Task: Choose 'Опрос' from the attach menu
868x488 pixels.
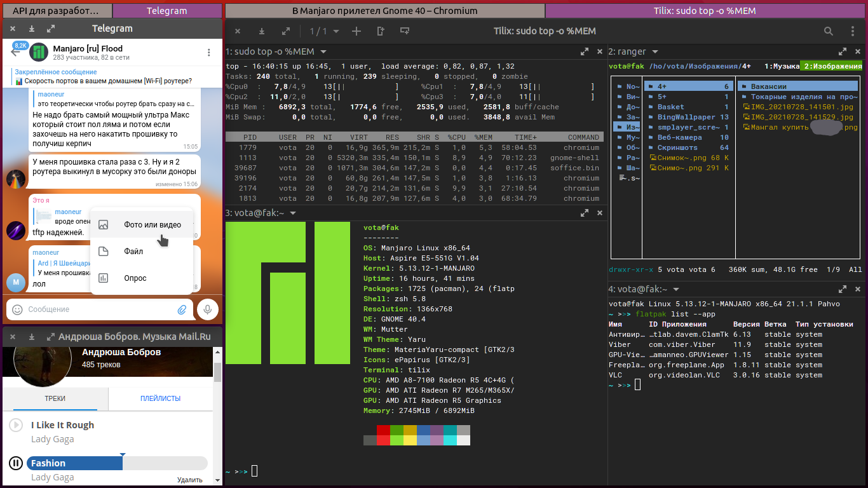Action: point(141,278)
